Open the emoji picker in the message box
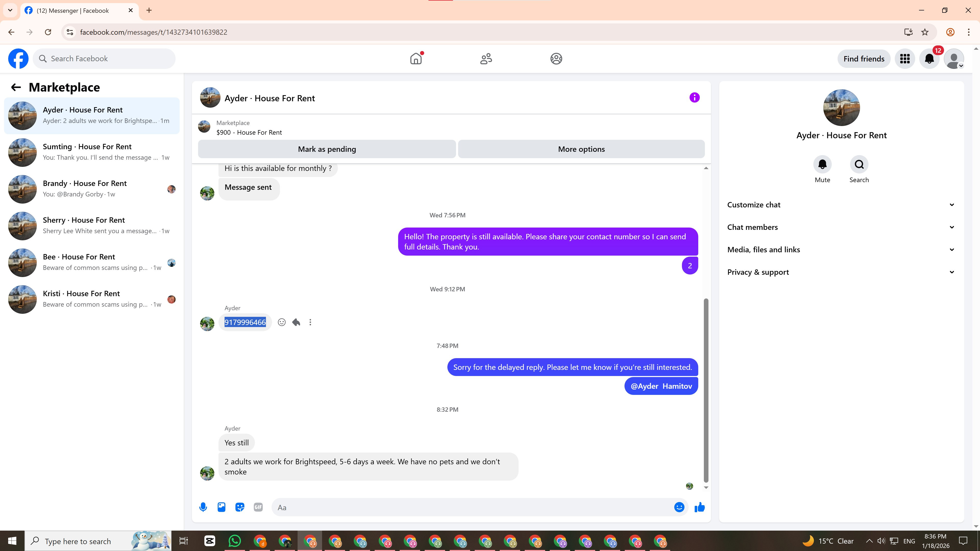Screen dimensions: 980x551 (679, 507)
